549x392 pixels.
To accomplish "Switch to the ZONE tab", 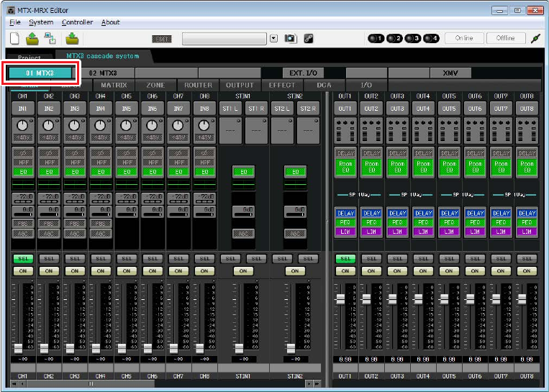I will coord(156,85).
